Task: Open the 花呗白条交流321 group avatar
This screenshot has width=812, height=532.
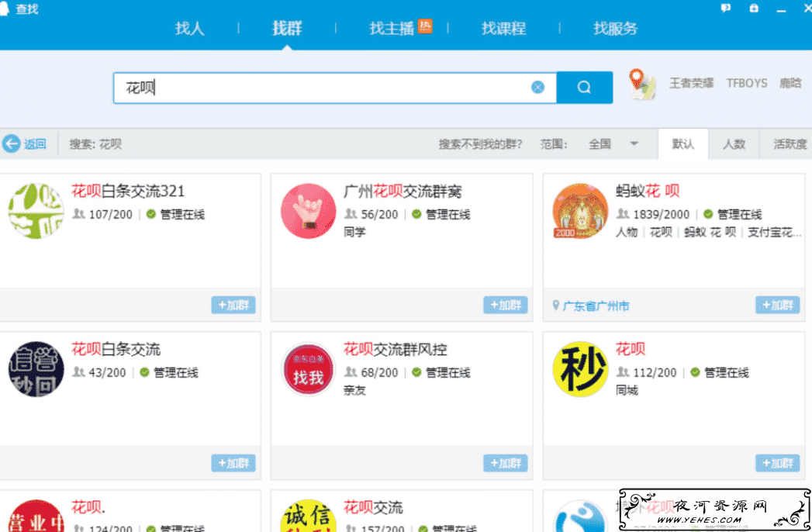Action: (36, 210)
